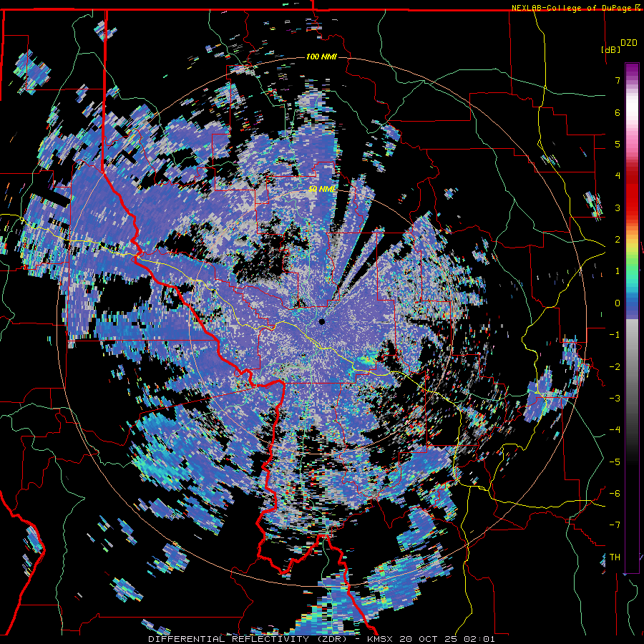Screen dimensions: 644x644
Task: Click the -1 value on color scale
Action: point(615,335)
